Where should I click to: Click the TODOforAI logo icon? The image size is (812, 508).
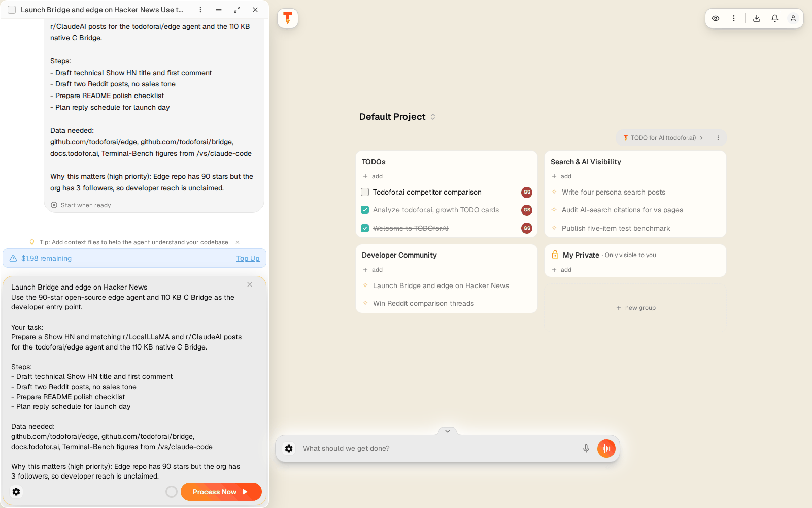point(288,18)
